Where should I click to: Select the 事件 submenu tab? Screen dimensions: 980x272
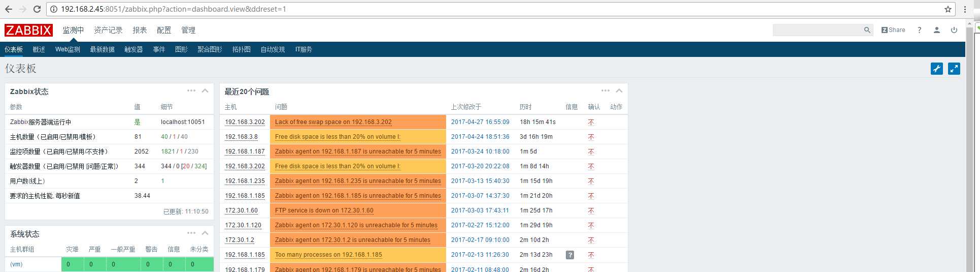159,49
